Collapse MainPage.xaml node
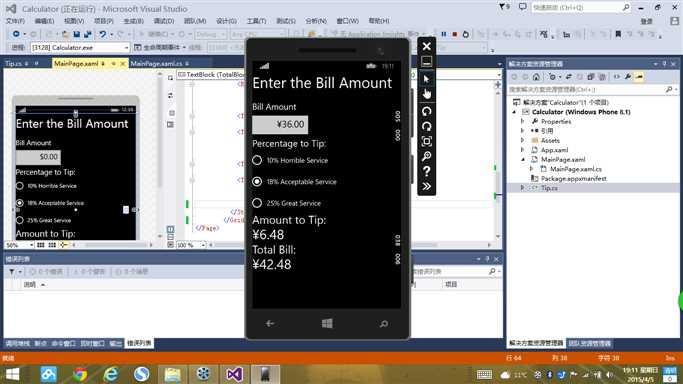 (522, 159)
